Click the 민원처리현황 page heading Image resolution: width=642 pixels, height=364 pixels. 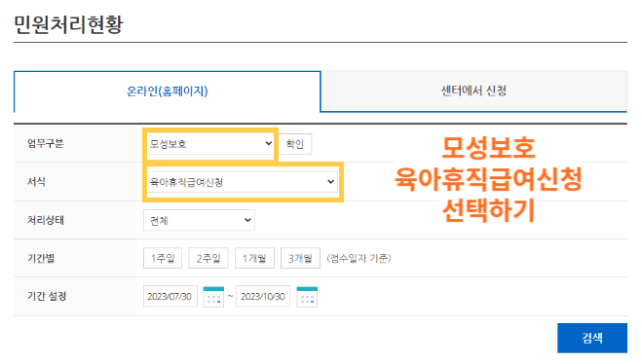pyautogui.click(x=68, y=24)
